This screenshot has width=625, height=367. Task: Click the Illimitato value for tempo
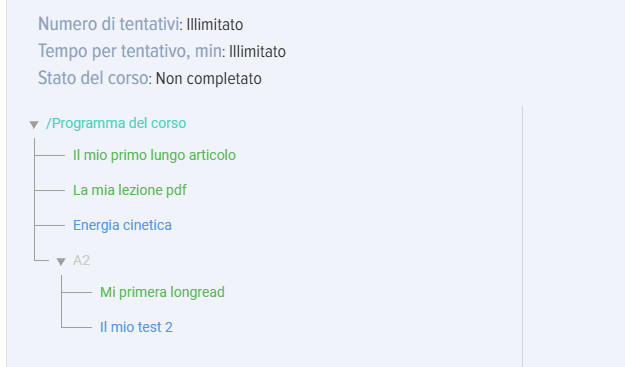(257, 52)
